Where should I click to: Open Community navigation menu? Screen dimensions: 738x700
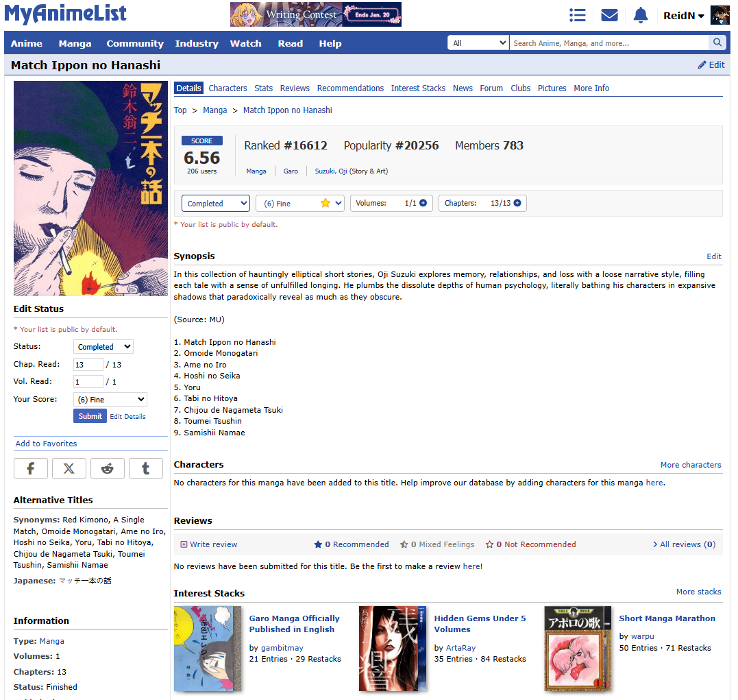click(x=135, y=43)
